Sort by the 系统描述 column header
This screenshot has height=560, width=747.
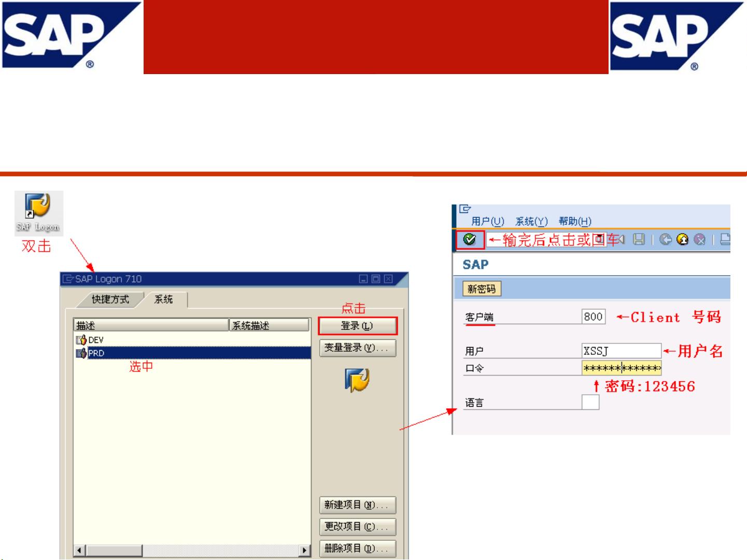coord(269,325)
